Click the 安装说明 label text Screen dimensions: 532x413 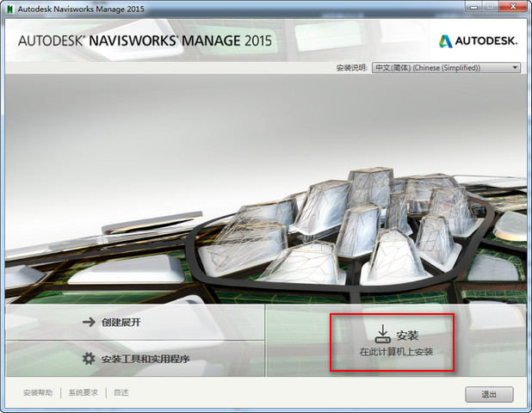click(351, 67)
